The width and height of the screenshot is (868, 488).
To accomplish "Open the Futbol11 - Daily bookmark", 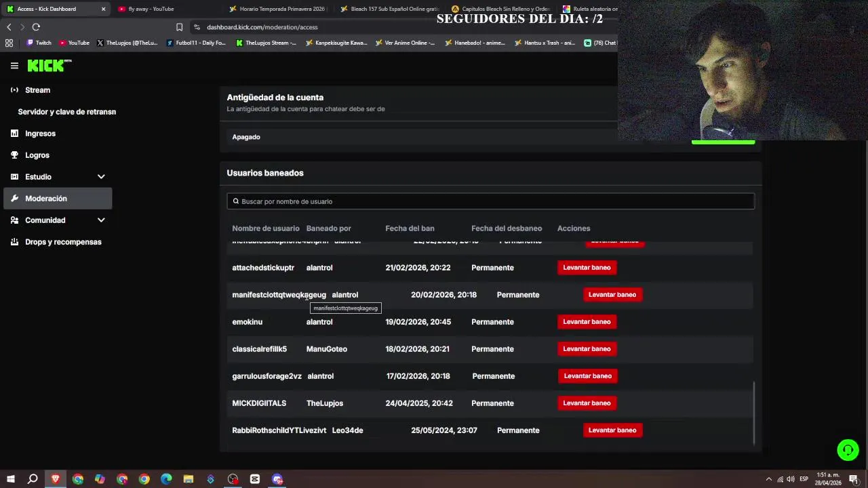I will point(196,43).
